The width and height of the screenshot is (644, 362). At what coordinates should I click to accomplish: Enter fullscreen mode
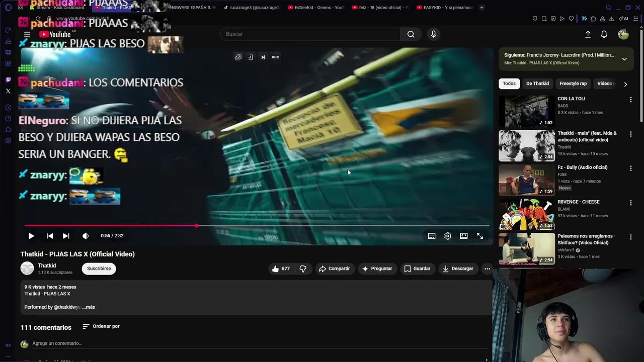point(480,236)
